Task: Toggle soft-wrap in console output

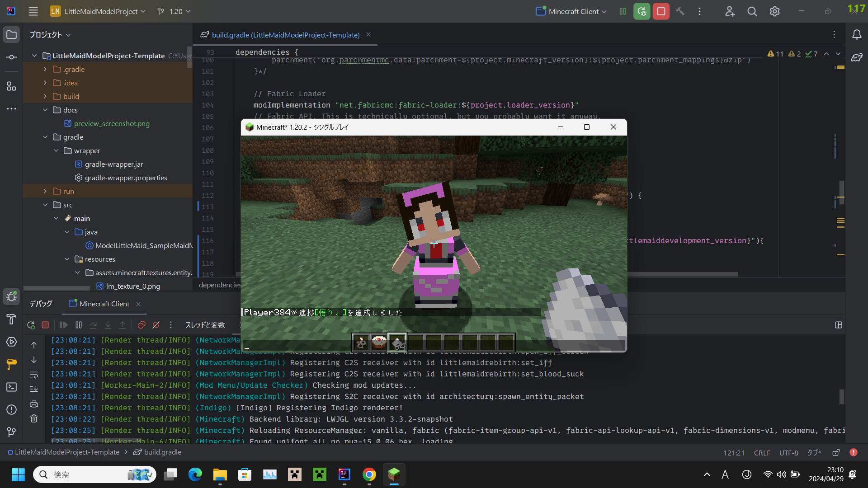Action: tap(34, 375)
